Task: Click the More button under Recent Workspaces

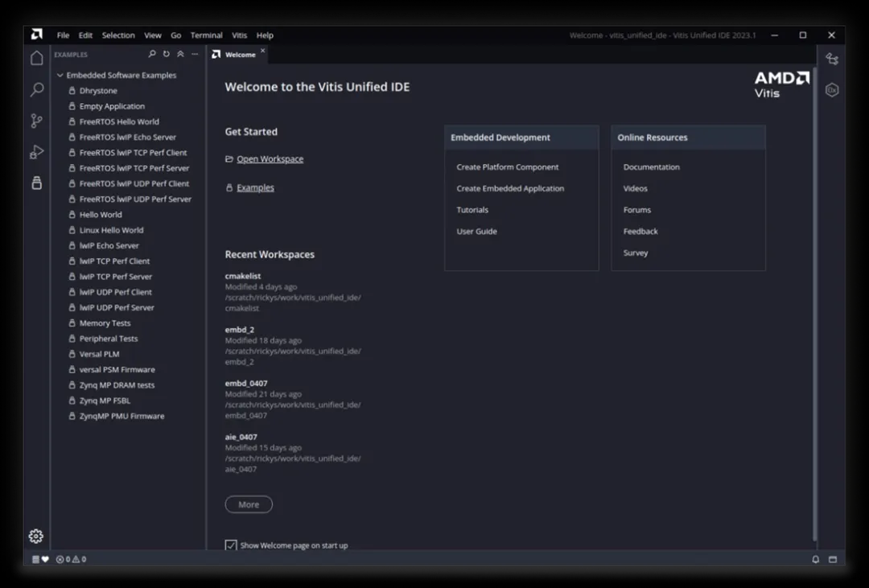Action: (x=249, y=504)
